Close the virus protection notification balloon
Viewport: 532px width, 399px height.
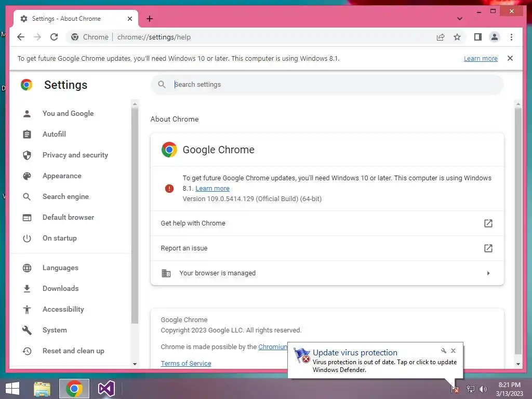pyautogui.click(x=453, y=351)
